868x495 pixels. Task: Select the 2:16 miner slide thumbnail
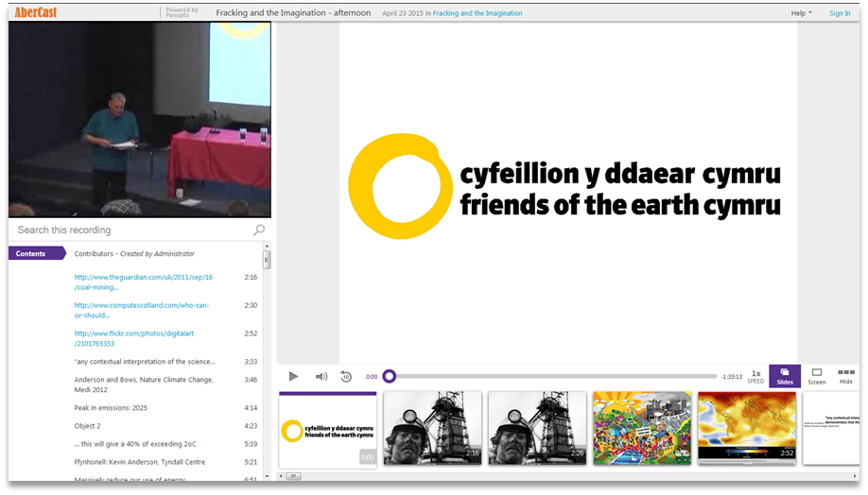click(x=432, y=428)
